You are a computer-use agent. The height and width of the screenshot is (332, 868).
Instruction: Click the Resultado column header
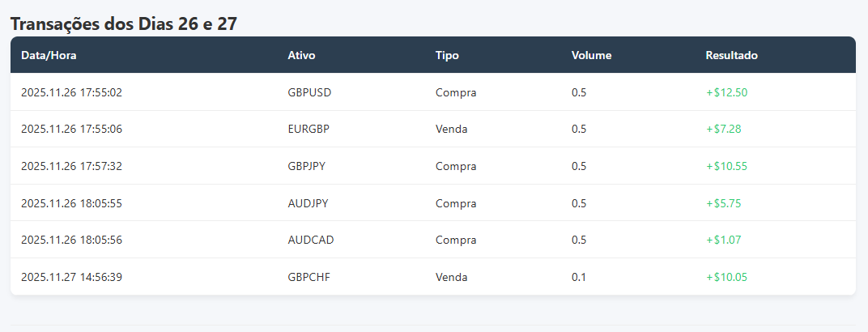pyautogui.click(x=731, y=56)
